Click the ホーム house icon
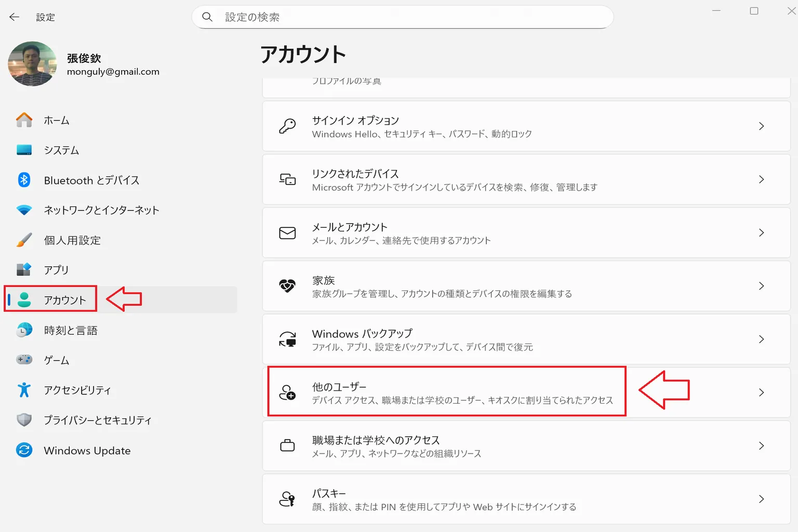This screenshot has width=798, height=532. (24, 120)
